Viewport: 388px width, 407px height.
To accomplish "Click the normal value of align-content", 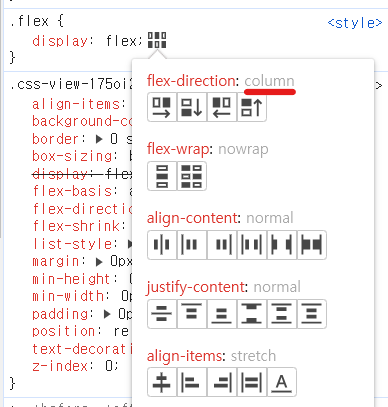I will tap(270, 218).
